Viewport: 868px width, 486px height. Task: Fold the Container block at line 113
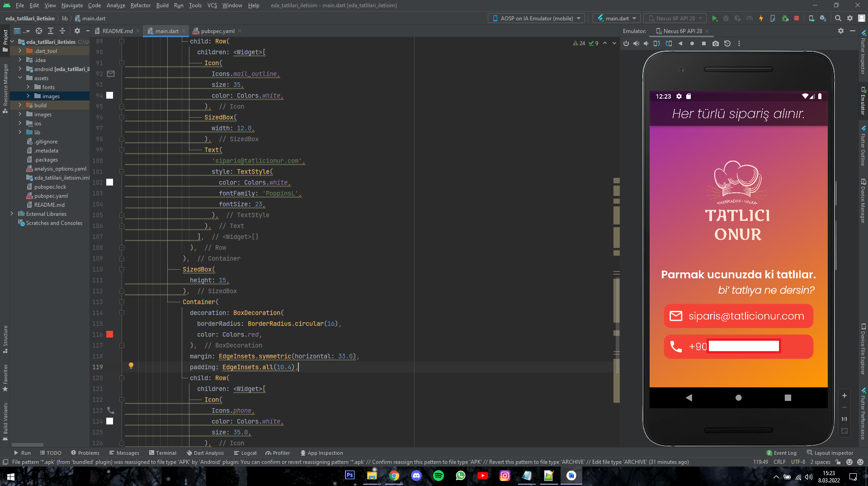coord(122,302)
